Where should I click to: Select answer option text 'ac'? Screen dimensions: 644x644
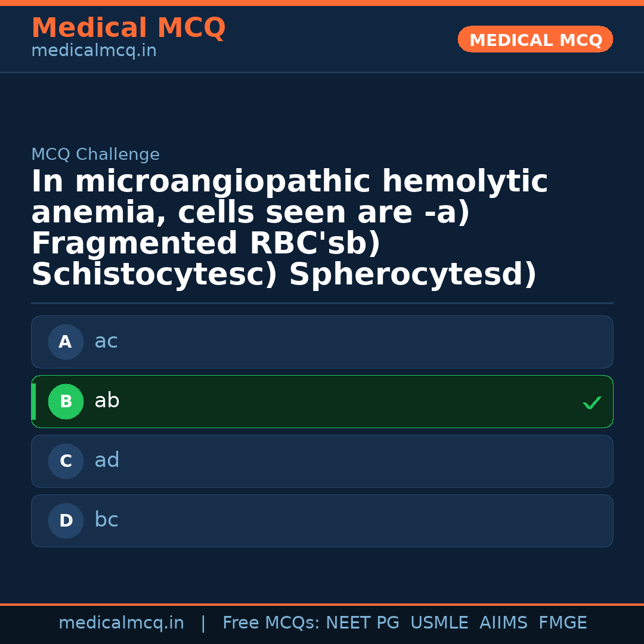106,342
